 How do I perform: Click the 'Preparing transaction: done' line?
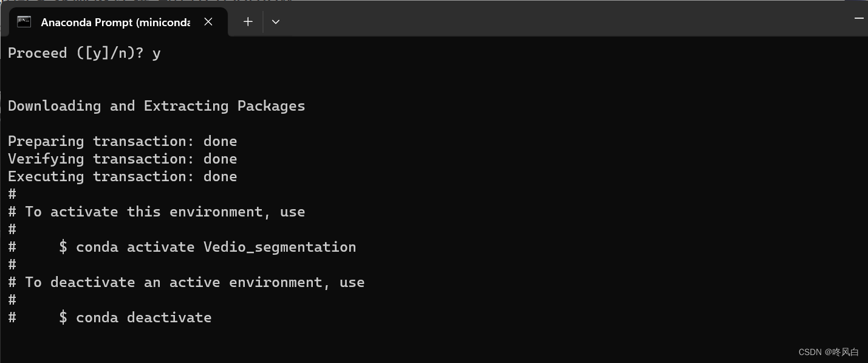[x=122, y=140]
